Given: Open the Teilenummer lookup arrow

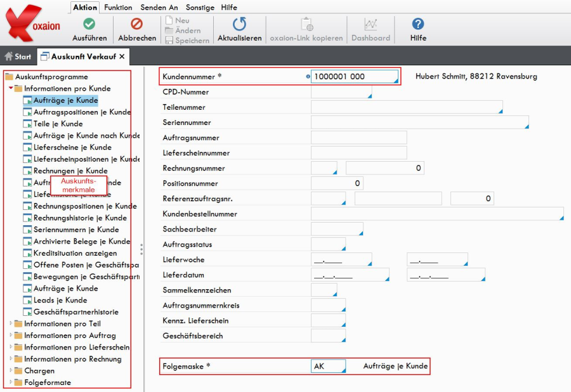Looking at the screenshot, I should point(501,112).
